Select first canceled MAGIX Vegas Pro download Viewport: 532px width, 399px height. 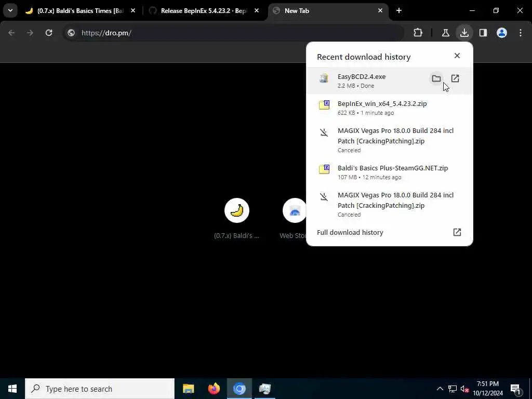390,140
